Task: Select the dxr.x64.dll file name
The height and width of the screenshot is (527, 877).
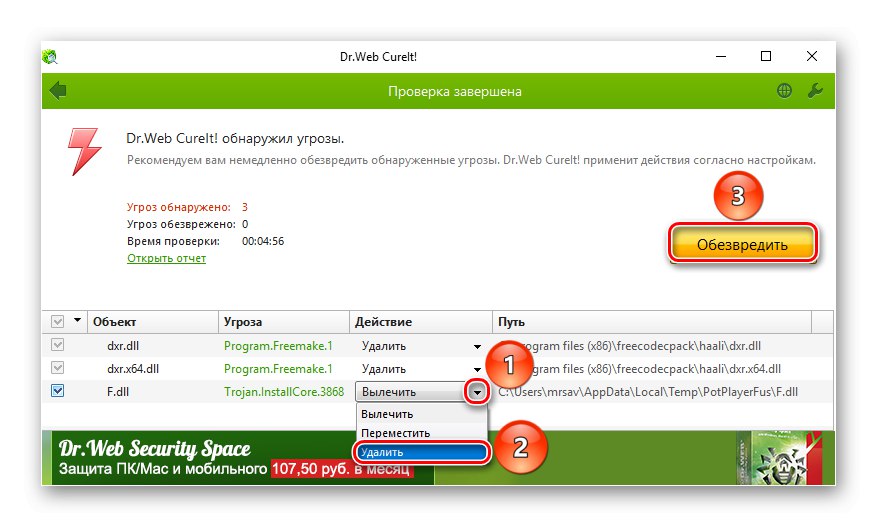Action: pos(133,369)
